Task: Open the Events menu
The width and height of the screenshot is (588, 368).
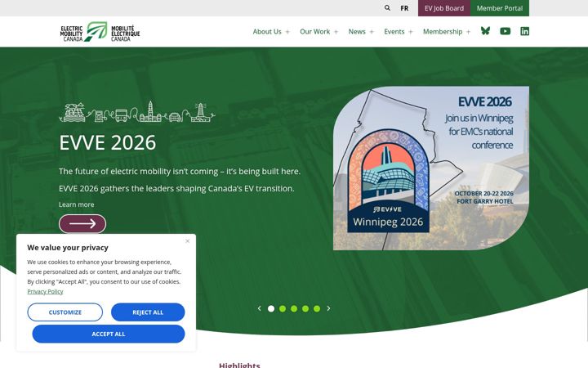Action: [x=394, y=32]
